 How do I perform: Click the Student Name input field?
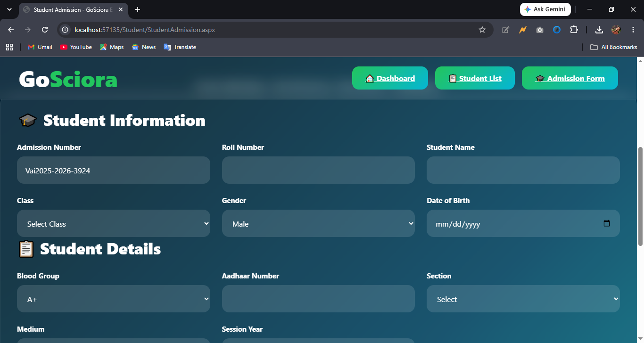[x=523, y=170]
